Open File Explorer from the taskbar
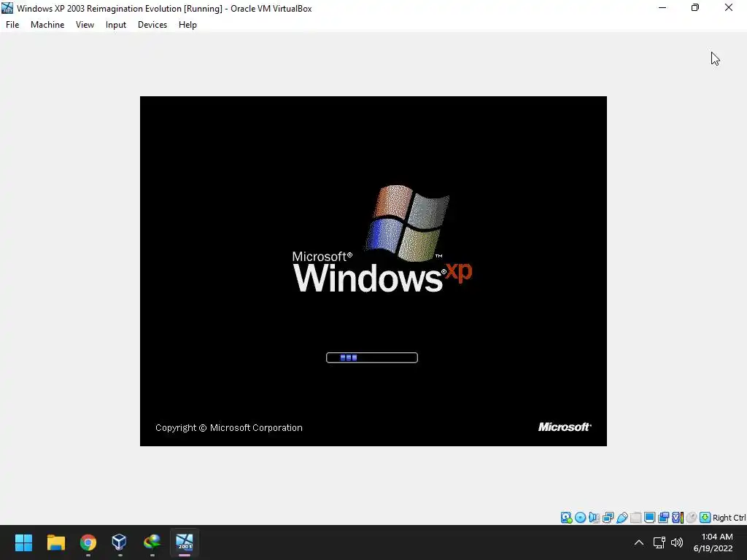This screenshot has width=747, height=560. coord(55,542)
